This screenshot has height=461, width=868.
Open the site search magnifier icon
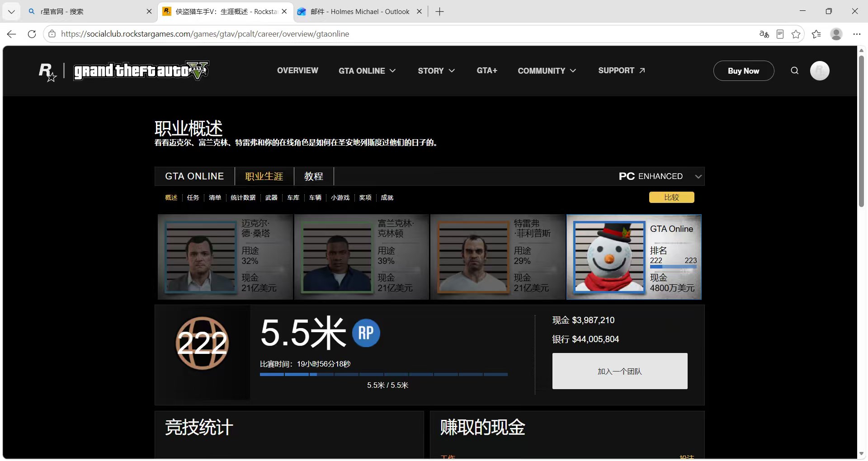(x=794, y=71)
